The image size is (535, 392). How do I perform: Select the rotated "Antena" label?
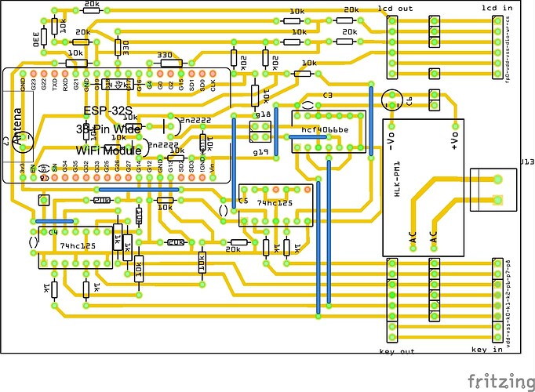(x=17, y=126)
